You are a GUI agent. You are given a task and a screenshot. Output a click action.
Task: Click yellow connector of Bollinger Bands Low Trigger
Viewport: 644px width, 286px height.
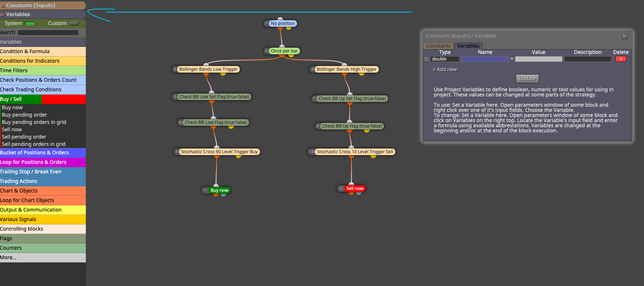(x=223, y=73)
